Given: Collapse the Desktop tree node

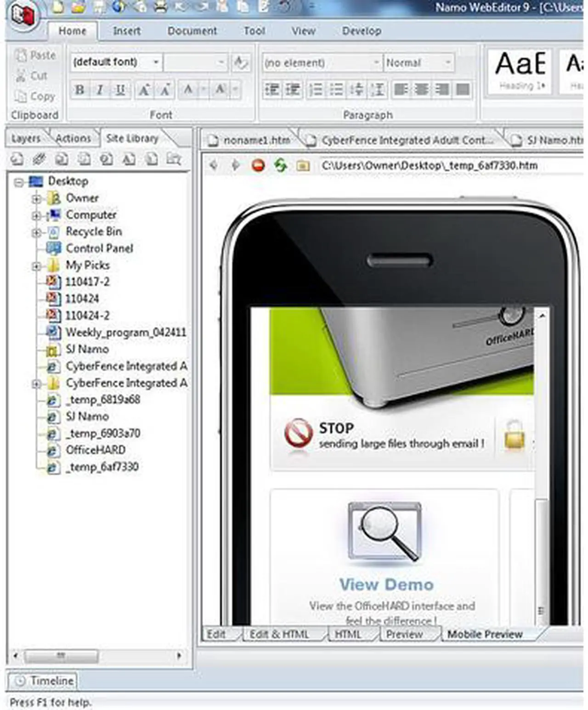Looking at the screenshot, I should [x=18, y=182].
